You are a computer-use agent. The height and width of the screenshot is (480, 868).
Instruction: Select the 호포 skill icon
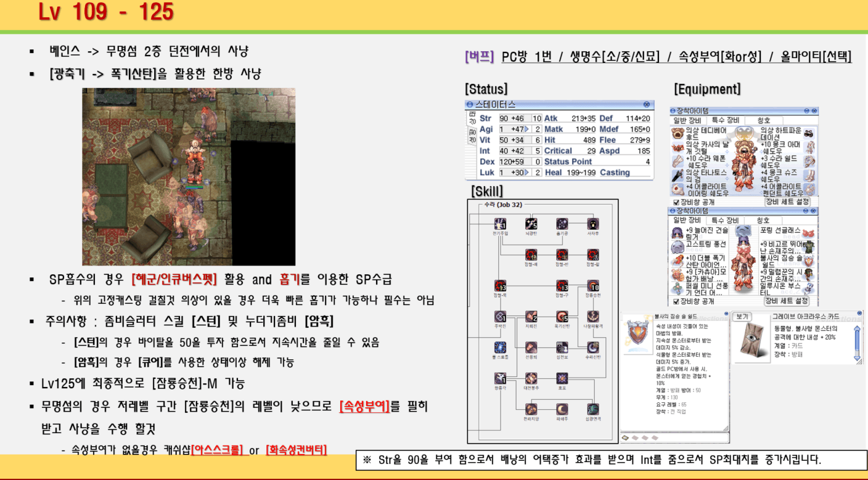pyautogui.click(x=562, y=378)
